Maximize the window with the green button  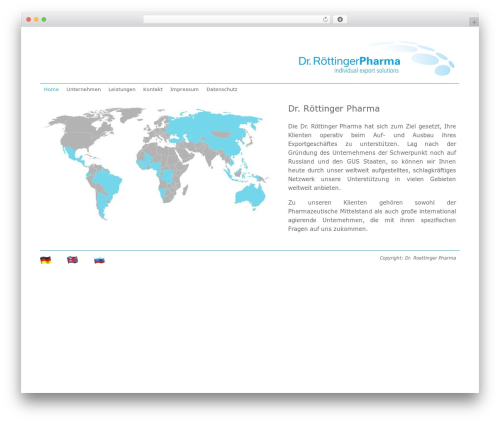[44, 19]
